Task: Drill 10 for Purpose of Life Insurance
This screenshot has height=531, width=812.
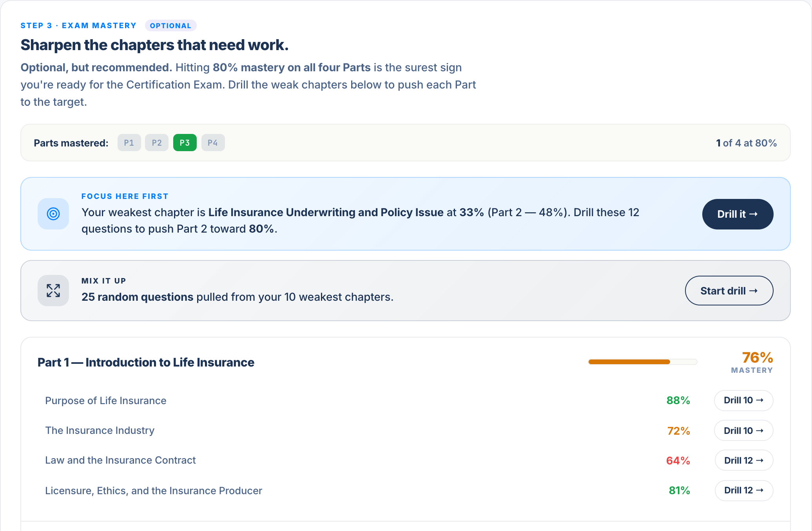Action: (743, 400)
